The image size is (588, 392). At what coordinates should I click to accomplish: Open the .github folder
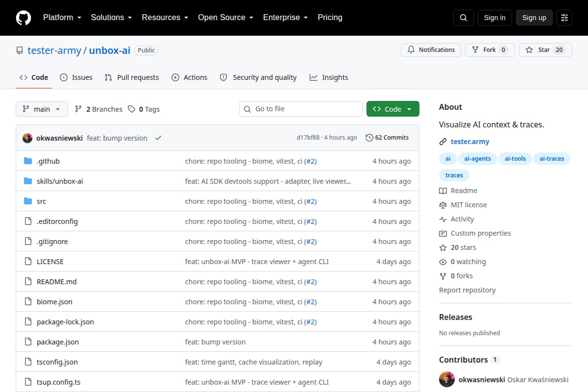pos(48,161)
